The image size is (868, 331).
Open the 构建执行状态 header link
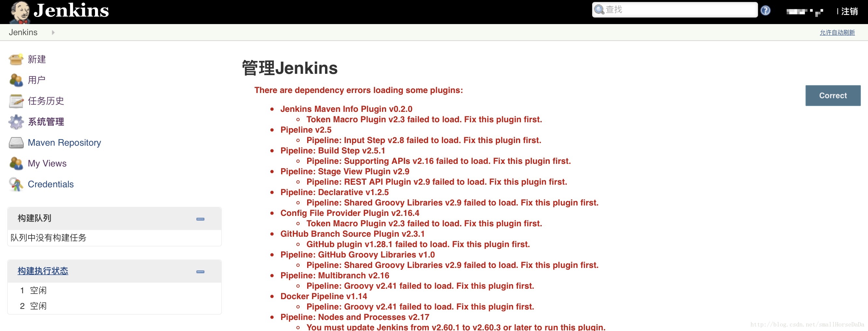pos(43,271)
